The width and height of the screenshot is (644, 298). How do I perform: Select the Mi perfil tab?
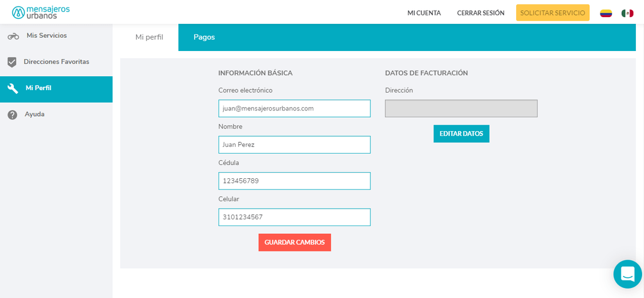149,37
